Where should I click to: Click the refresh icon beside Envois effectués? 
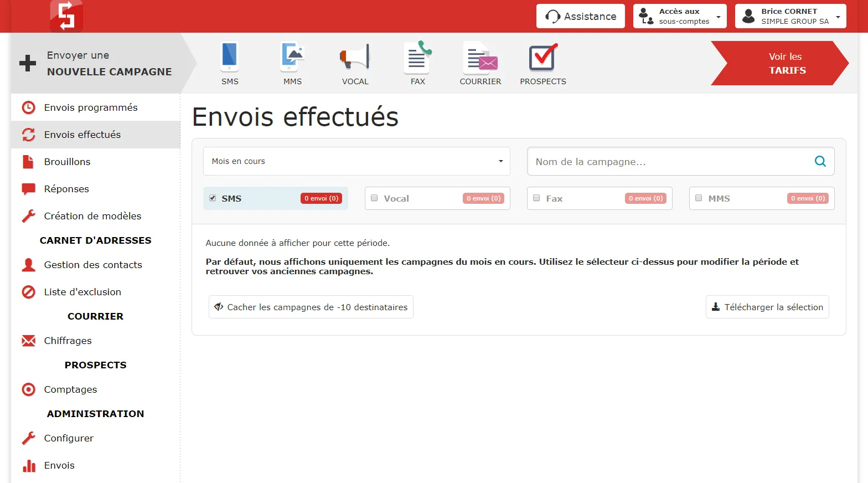pos(28,135)
